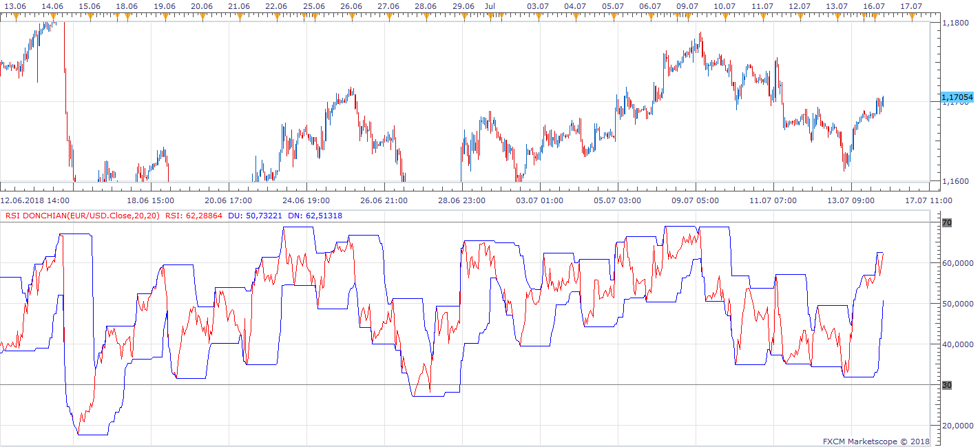Click the Jul month label on top axis
Image resolution: width=980 pixels, height=447 pixels.
point(490,6)
